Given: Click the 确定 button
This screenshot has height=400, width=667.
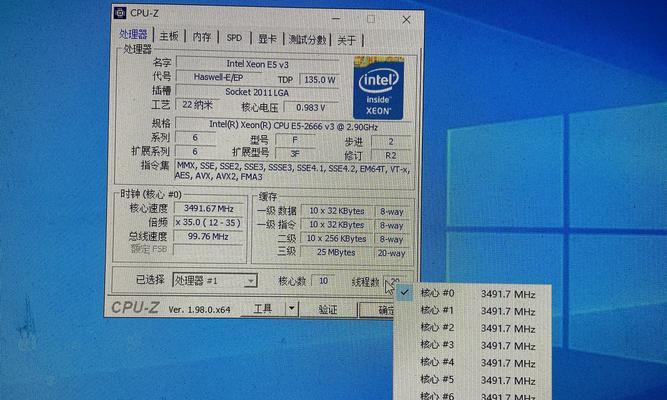Looking at the screenshot, I should 376,310.
